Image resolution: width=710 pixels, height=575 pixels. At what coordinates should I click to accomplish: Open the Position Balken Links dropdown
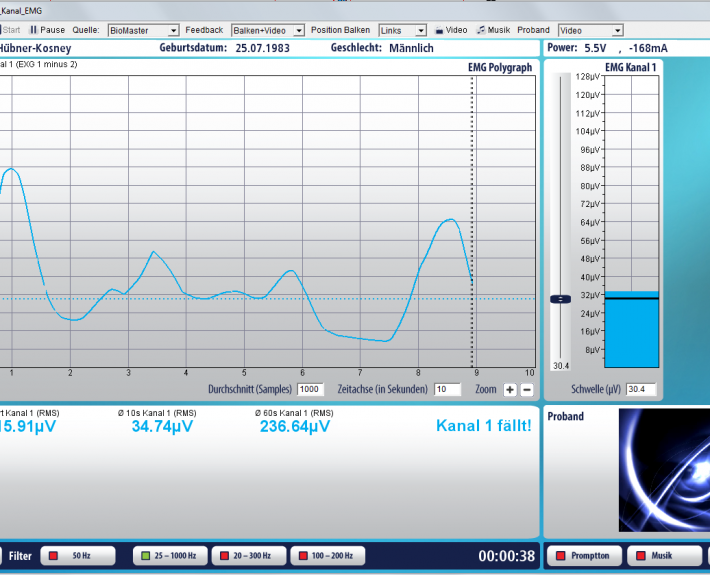coord(402,30)
